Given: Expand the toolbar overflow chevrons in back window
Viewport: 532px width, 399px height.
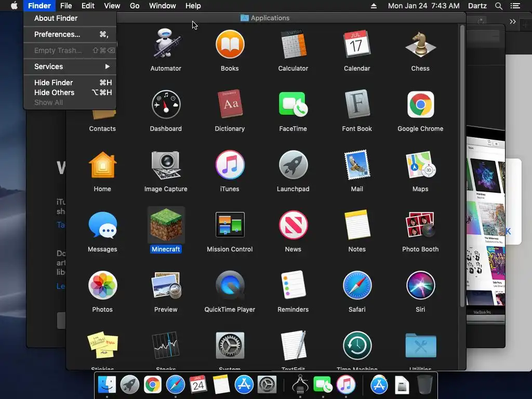Looking at the screenshot, I should (513, 22).
